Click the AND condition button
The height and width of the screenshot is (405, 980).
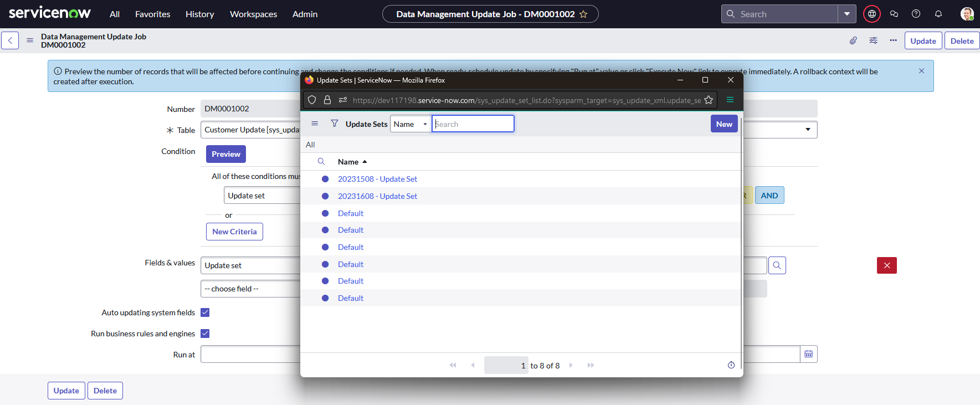(x=769, y=195)
